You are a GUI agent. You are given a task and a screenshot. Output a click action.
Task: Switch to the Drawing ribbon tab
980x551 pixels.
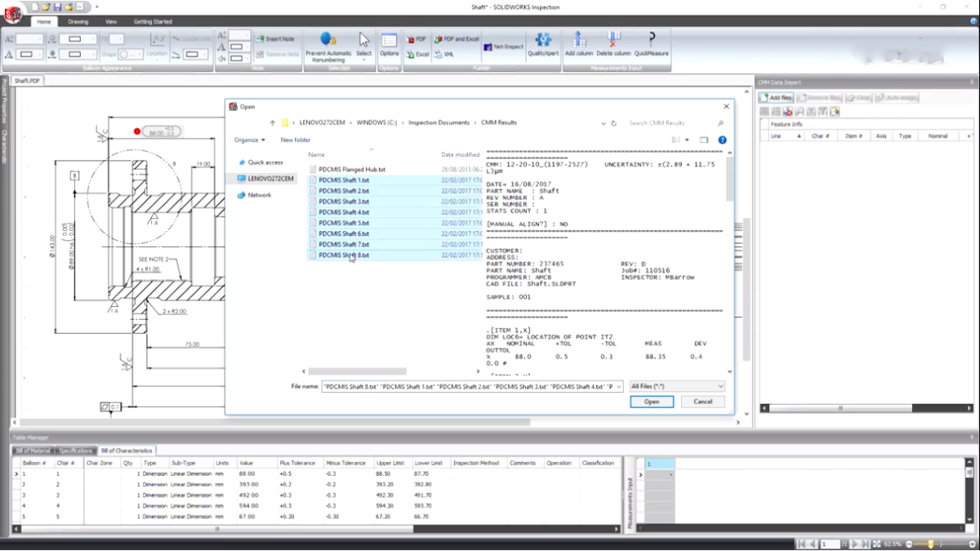tap(78, 21)
